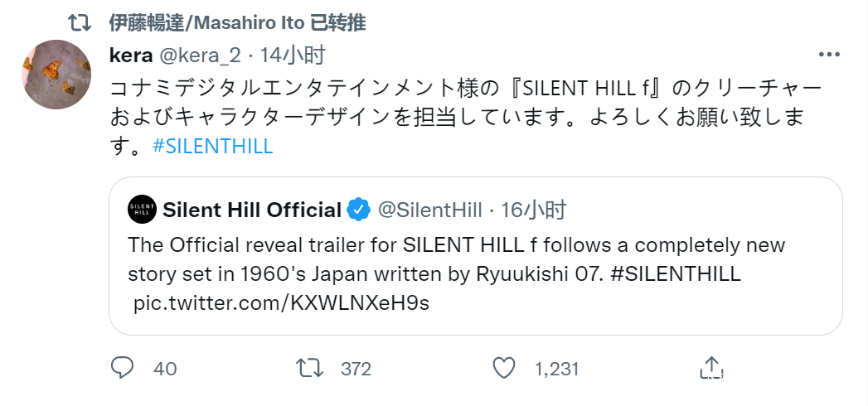Like the tweet with heart icon

504,368
